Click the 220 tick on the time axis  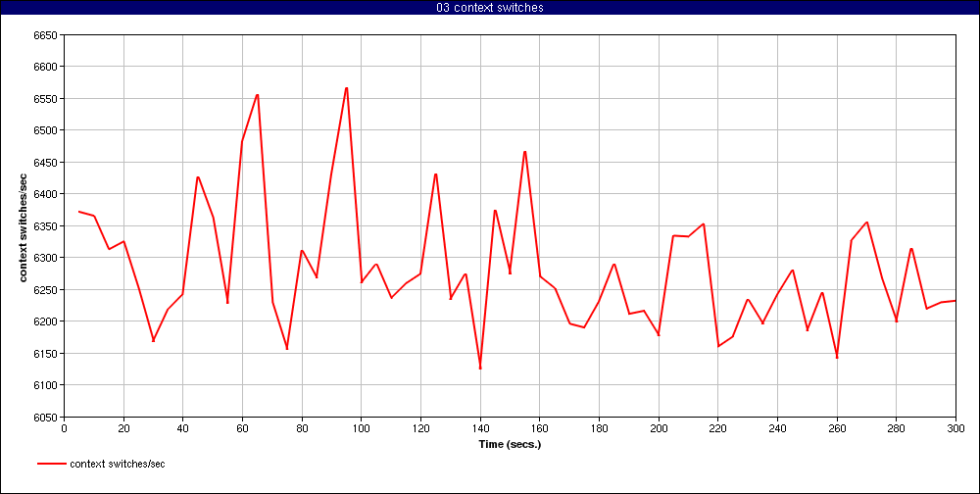(717, 428)
